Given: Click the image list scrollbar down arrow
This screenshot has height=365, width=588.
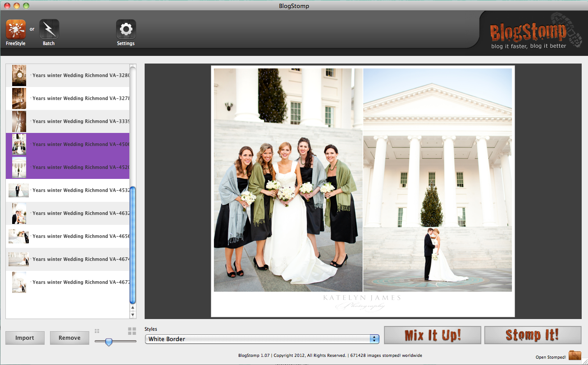Looking at the screenshot, I should click(132, 315).
